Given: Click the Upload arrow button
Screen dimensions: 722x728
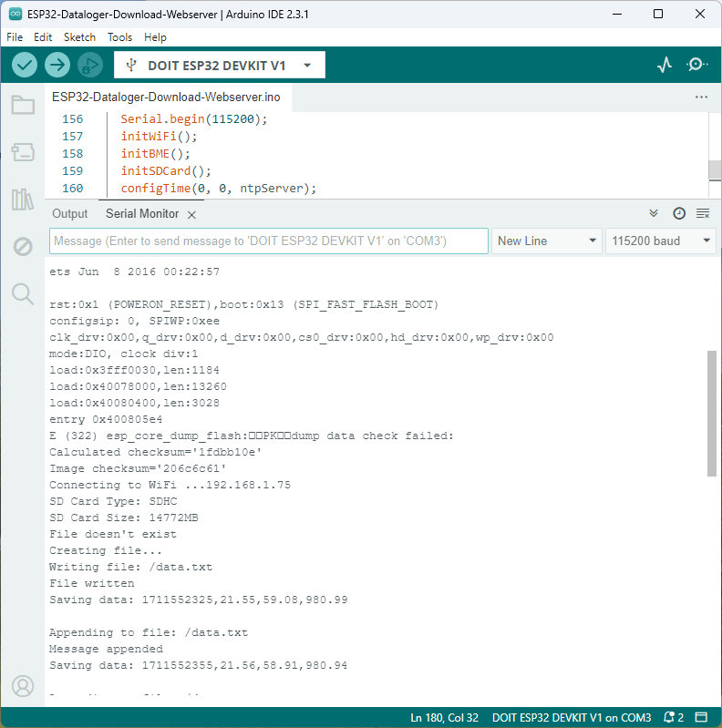Looking at the screenshot, I should coord(57,65).
